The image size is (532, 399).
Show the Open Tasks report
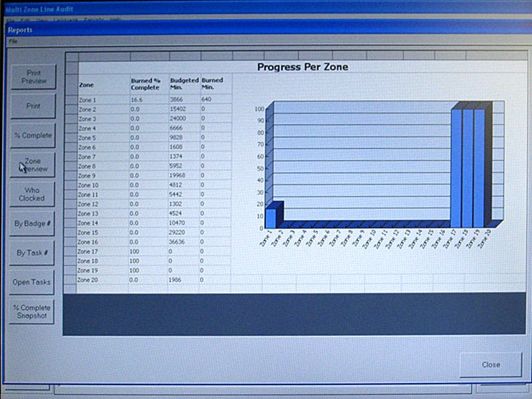pyautogui.click(x=32, y=282)
